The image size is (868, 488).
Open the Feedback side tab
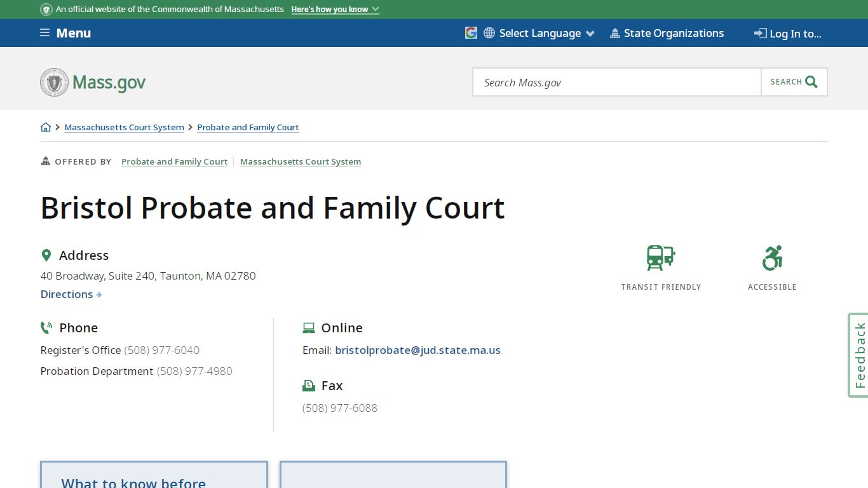point(858,355)
